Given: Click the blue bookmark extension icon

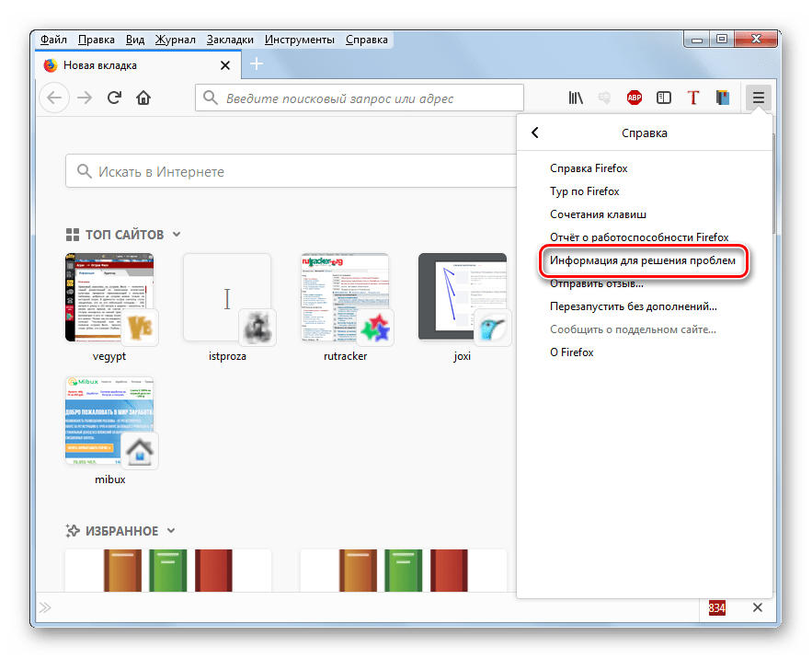Looking at the screenshot, I should pos(723,98).
